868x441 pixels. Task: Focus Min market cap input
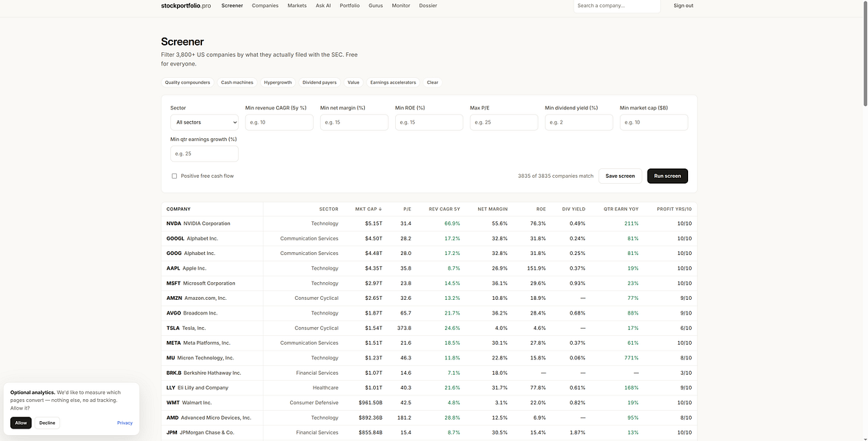[x=654, y=123]
